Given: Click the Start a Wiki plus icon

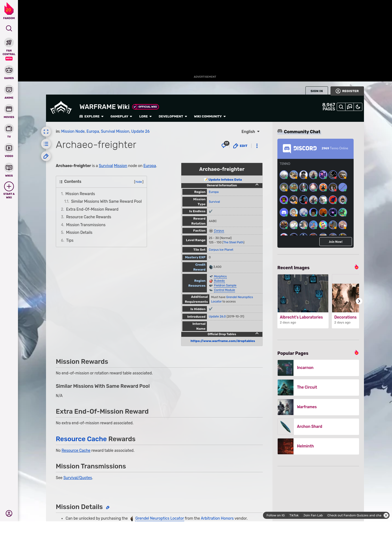Looking at the screenshot, I should tap(9, 186).
